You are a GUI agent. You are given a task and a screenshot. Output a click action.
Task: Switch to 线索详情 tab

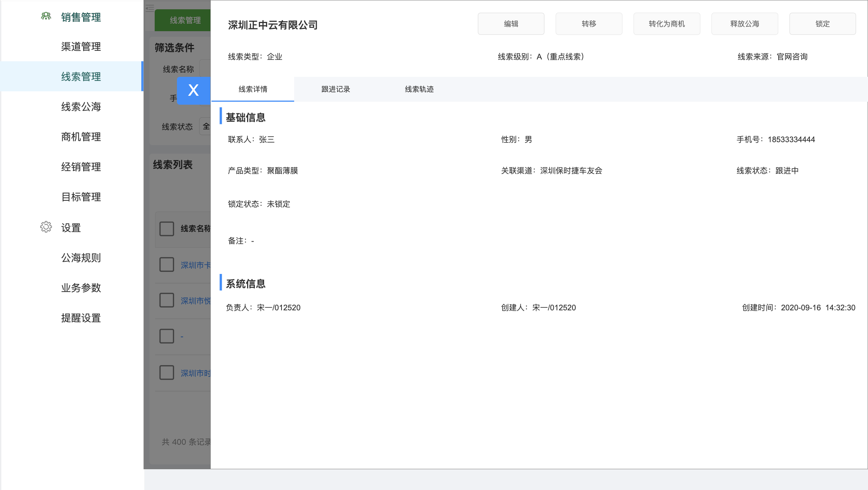pyautogui.click(x=253, y=89)
